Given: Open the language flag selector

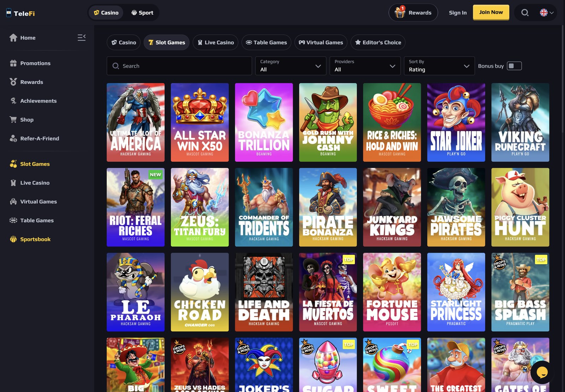Looking at the screenshot, I should [x=547, y=13].
